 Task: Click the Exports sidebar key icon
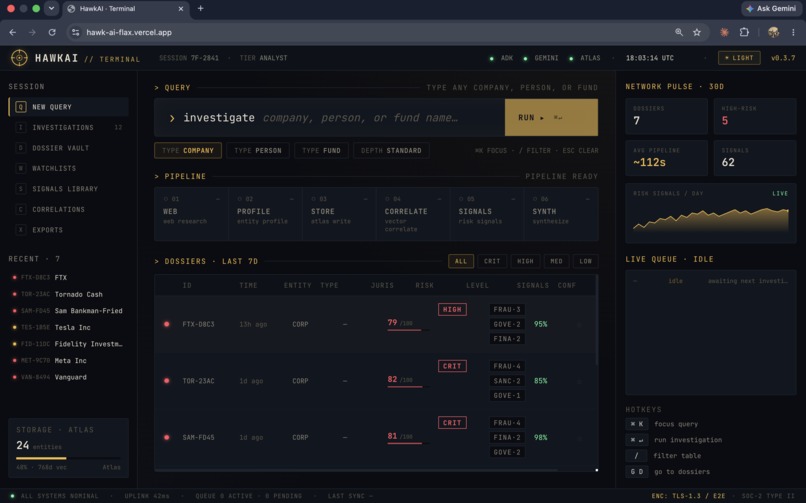[x=21, y=230]
